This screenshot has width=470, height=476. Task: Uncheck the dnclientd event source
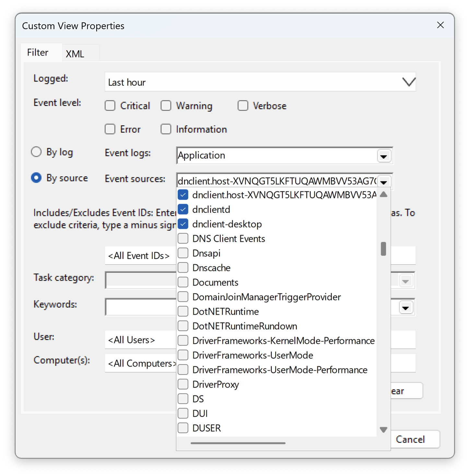pos(183,209)
